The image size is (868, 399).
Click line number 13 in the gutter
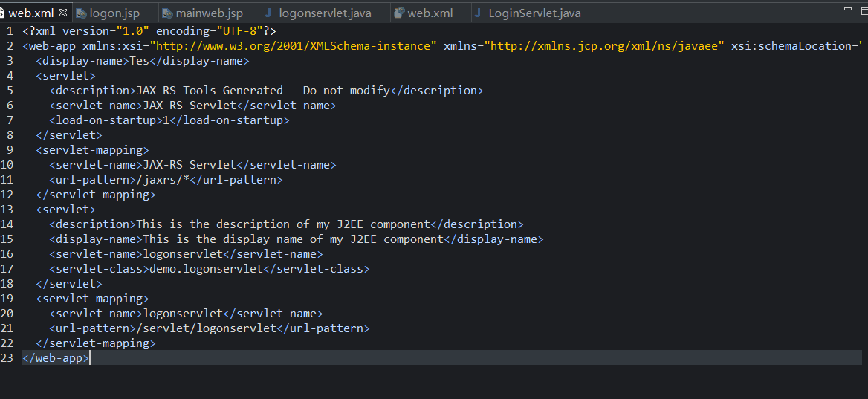point(7,210)
